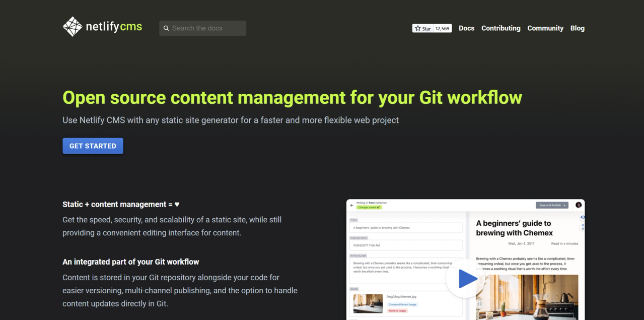
Task: Visit the Contributing page
Action: [x=500, y=28]
